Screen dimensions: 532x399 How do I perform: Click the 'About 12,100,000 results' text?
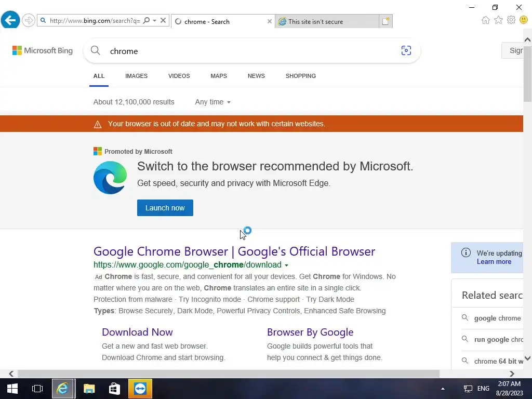pos(134,102)
